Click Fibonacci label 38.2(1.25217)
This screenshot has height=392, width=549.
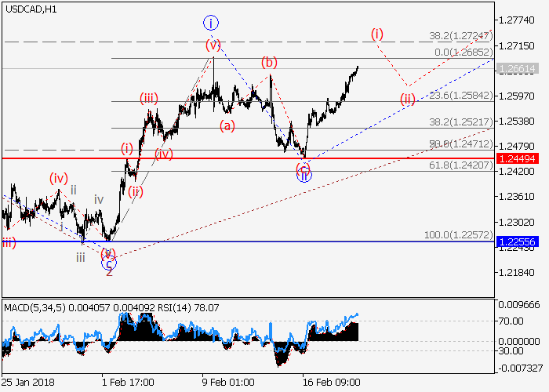(461, 122)
